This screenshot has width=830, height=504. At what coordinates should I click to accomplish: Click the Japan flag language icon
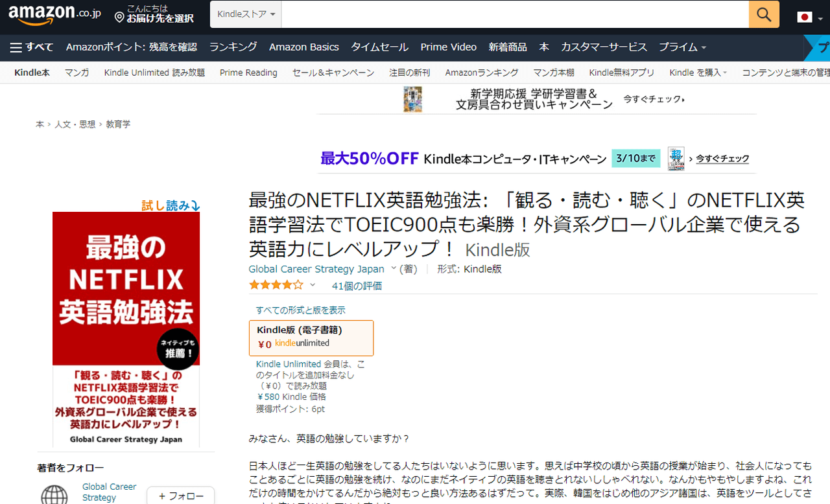coord(805,17)
